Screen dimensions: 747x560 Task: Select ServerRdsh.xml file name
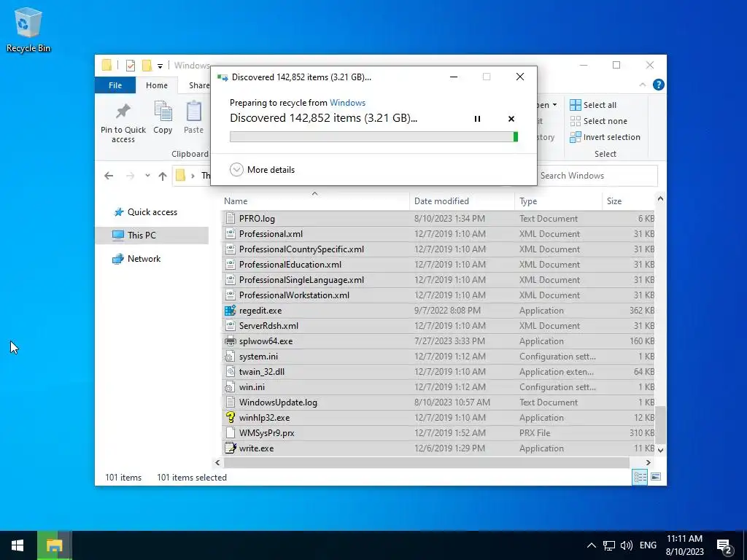(268, 326)
